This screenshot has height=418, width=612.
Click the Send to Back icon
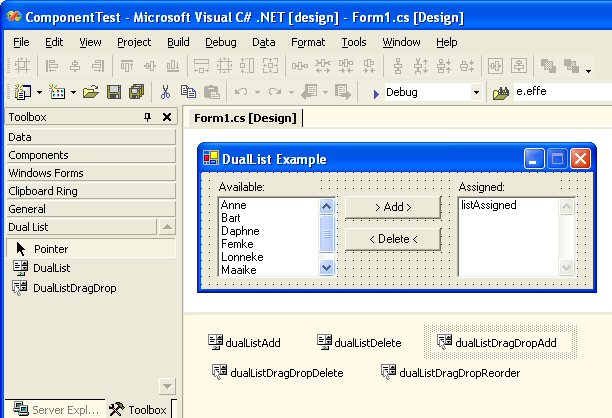(571, 66)
